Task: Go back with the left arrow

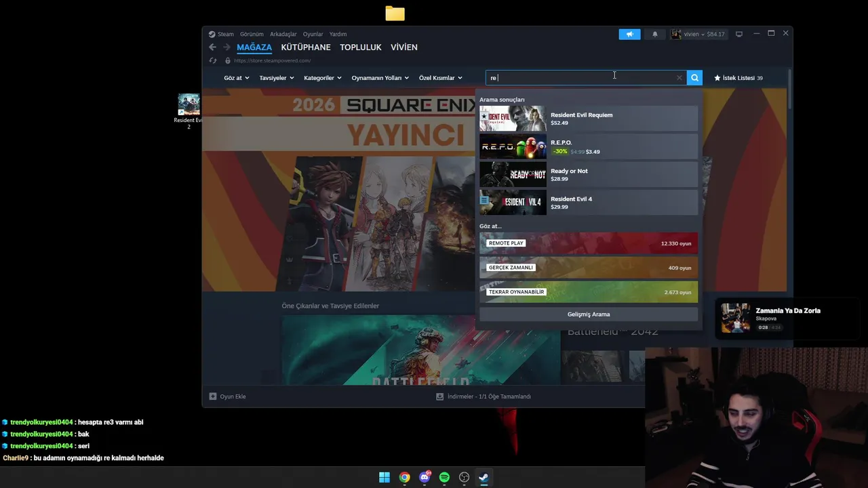Action: (212, 47)
